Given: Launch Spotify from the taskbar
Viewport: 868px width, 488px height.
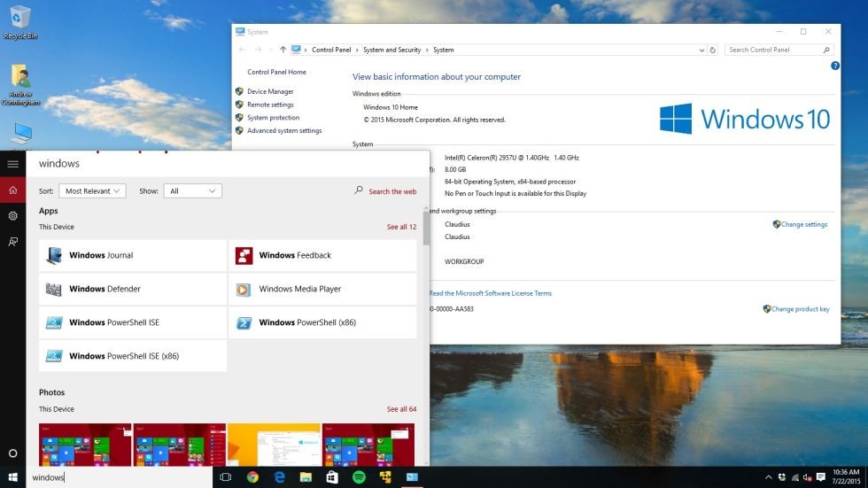Looking at the screenshot, I should 359,477.
